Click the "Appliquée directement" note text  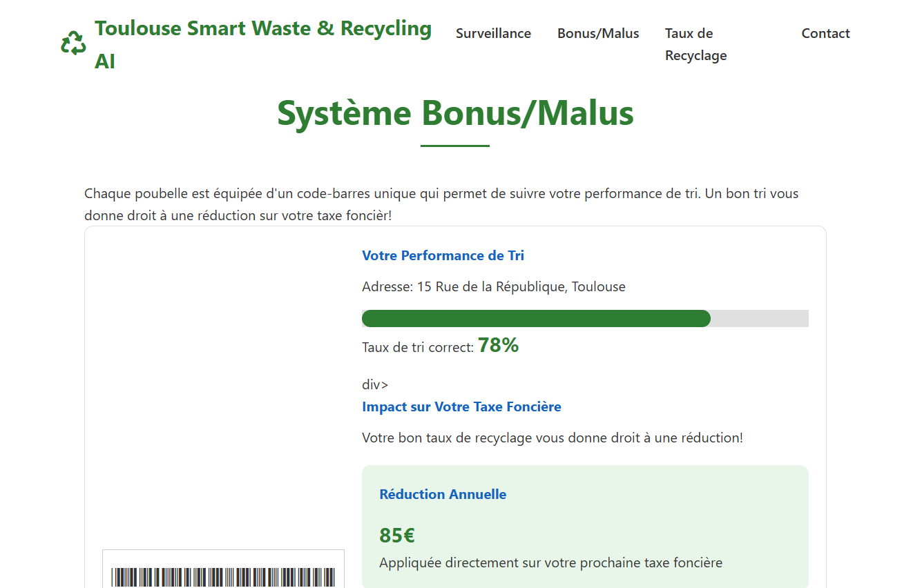click(x=550, y=562)
